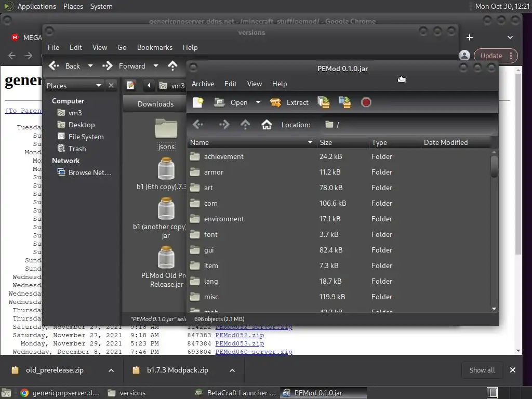Select the environment folder row
532x399 pixels.
(339, 219)
